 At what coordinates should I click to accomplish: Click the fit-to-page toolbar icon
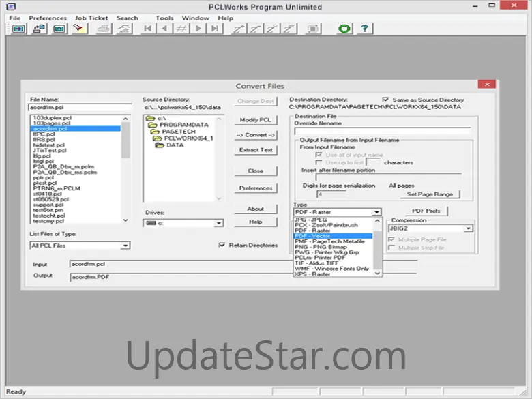tap(312, 29)
